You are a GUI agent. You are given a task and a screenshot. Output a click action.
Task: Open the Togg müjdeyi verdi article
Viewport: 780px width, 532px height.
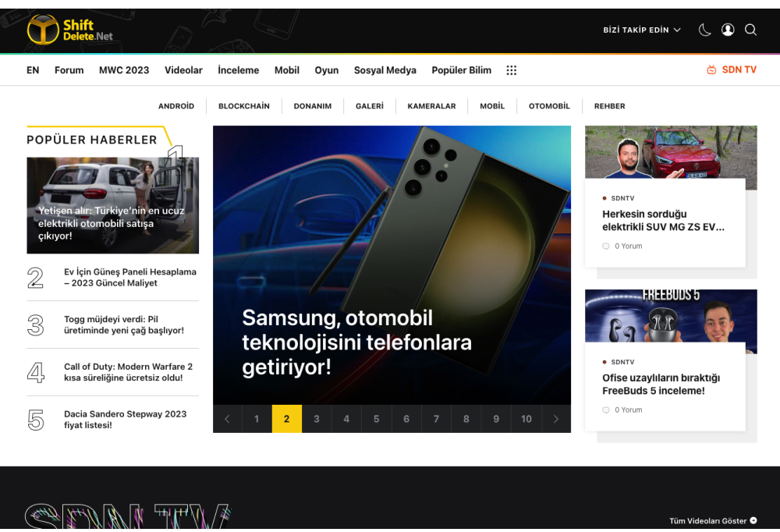[x=124, y=325]
